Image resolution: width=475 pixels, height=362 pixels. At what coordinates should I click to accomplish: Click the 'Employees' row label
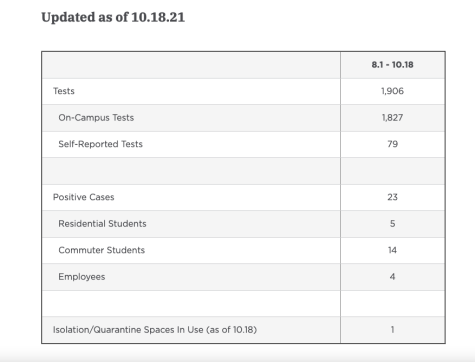click(x=82, y=277)
